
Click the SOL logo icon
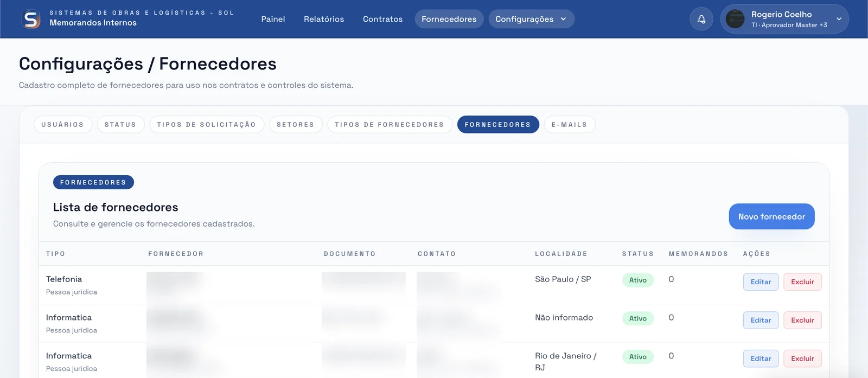click(31, 19)
